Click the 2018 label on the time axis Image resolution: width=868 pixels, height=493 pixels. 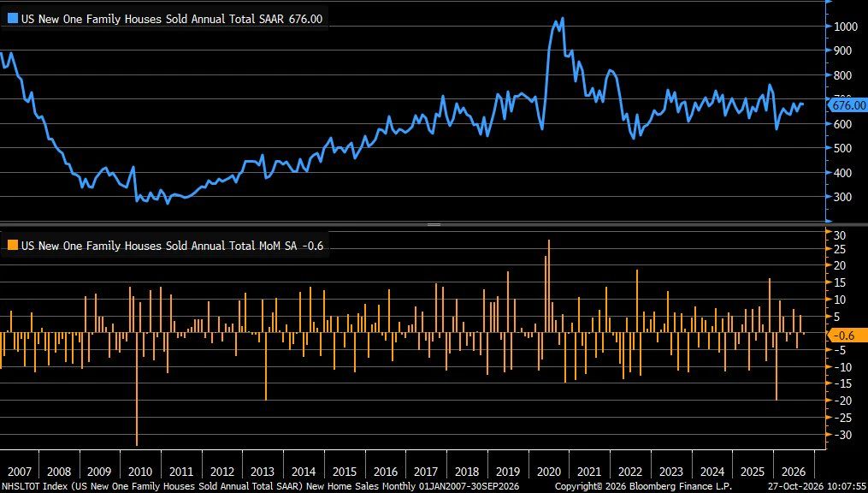click(467, 472)
